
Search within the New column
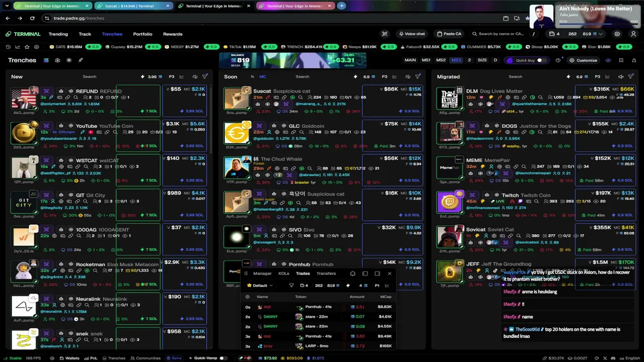point(90,77)
